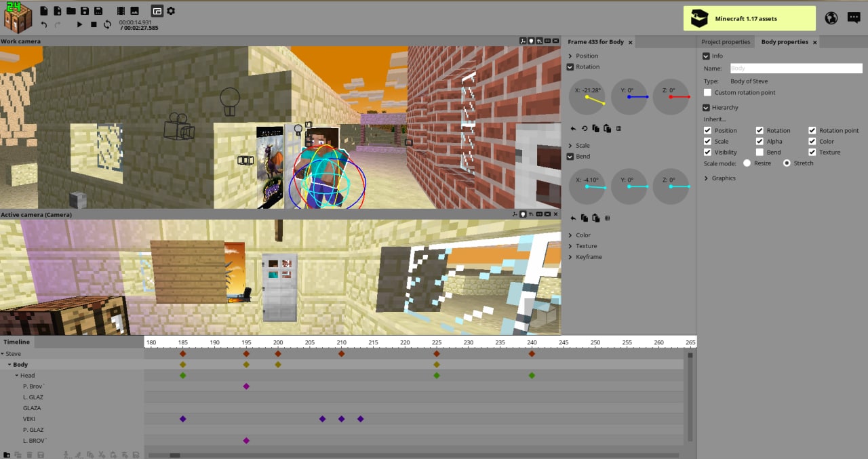The height and width of the screenshot is (459, 868).
Task: Adjust the Y rotation dial
Action: [629, 97]
